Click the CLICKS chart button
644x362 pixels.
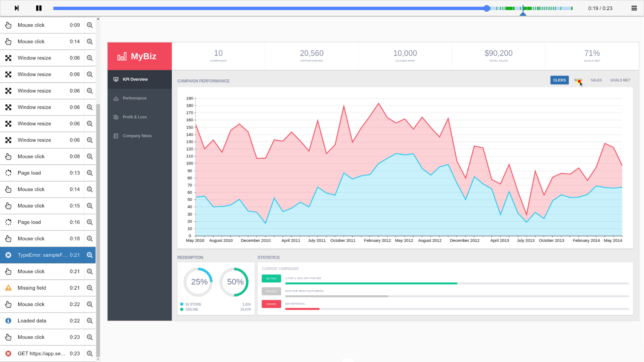click(559, 80)
